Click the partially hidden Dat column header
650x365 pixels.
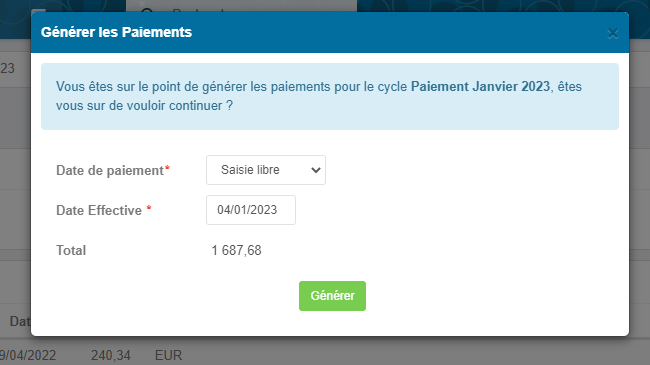(20, 321)
